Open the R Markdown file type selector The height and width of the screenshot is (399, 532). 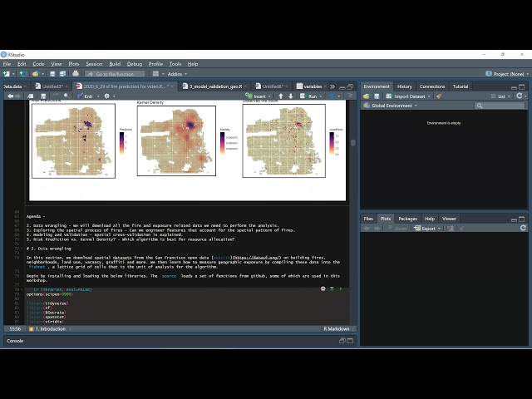click(338, 329)
